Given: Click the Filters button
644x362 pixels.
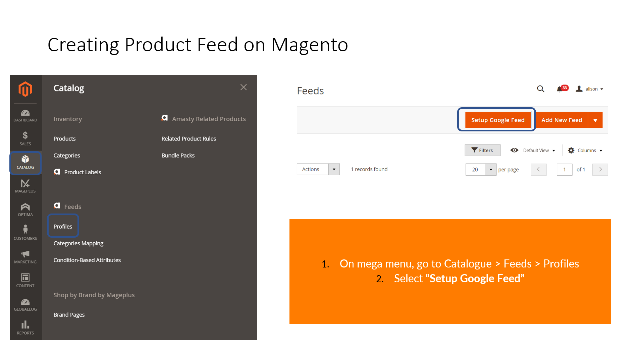Looking at the screenshot, I should tap(482, 150).
